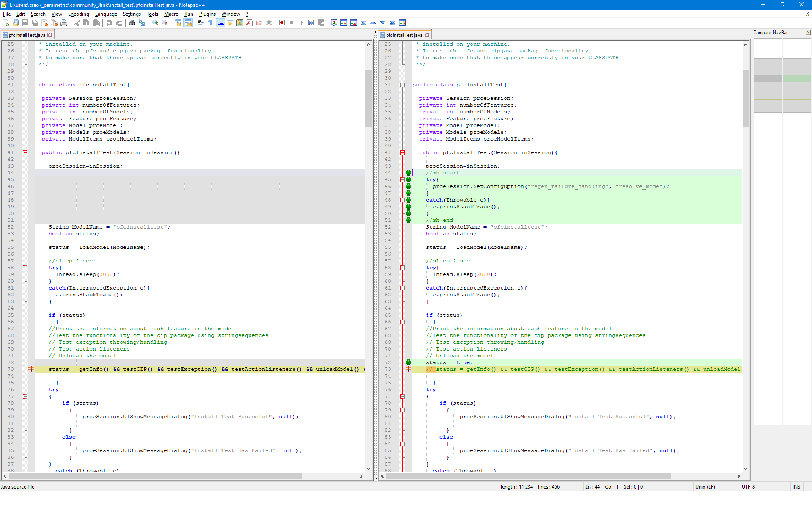This screenshot has height=508, width=812.
Task: Close the Compare NavBar panel
Action: [808, 33]
